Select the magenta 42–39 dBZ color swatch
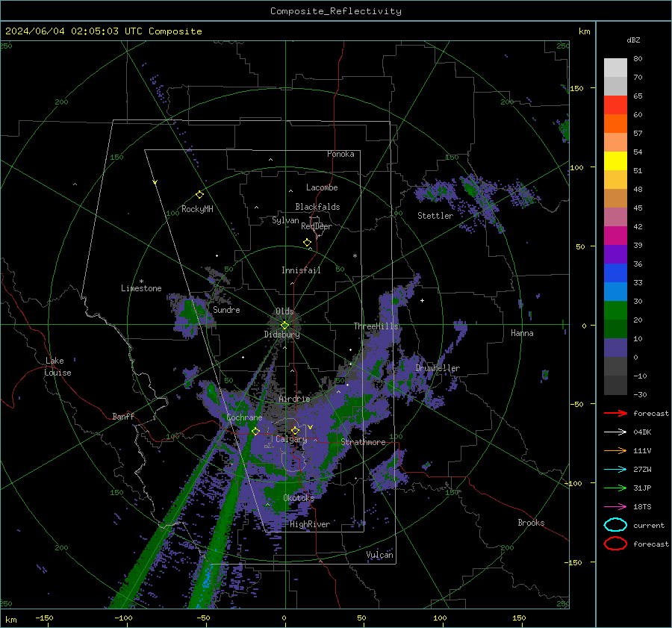Viewport: 672px width, 628px height. (x=615, y=236)
